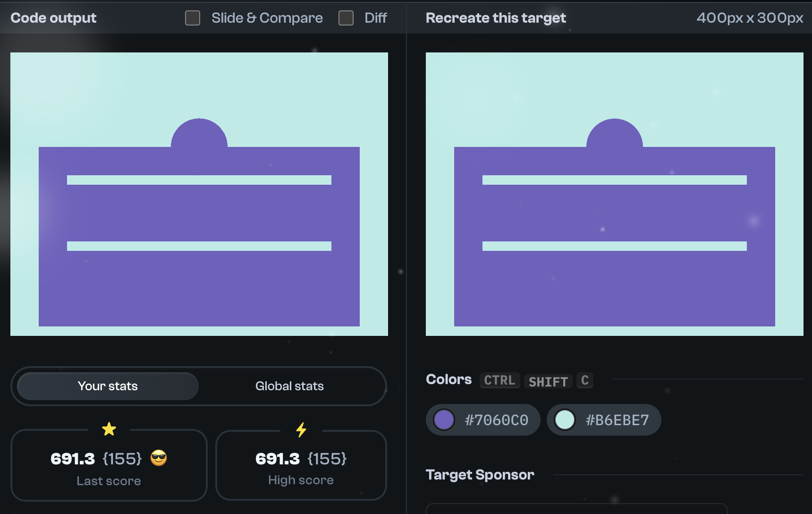
Task: Click the code output preview
Action: [199, 193]
